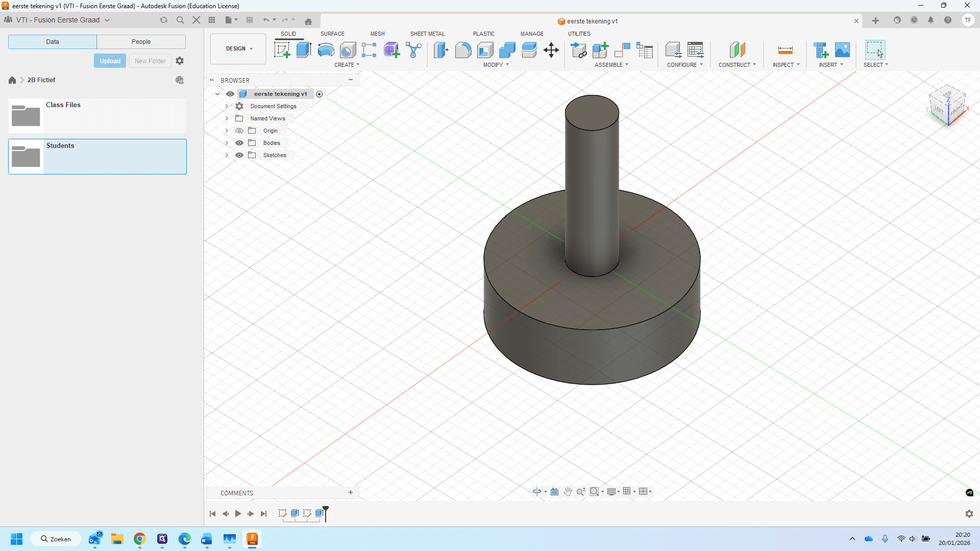Open the Create Form tool
Screen dimensions: 980x551
point(391,50)
